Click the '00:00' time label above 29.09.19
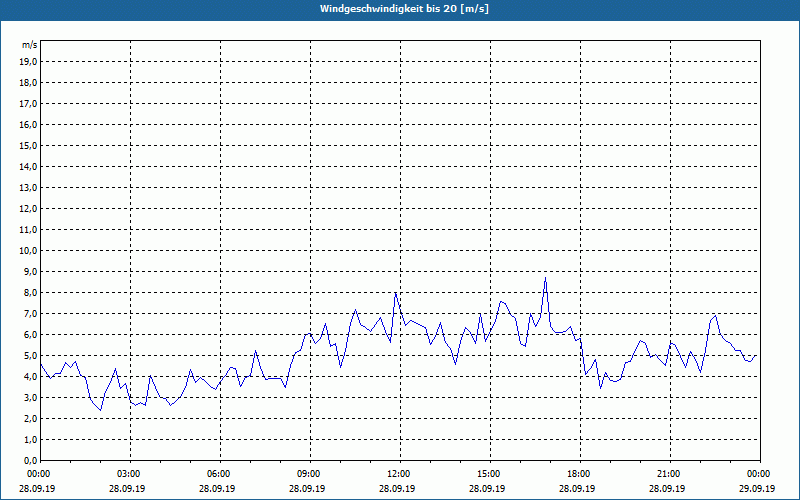Viewport: 800px width, 500px height. coord(758,474)
